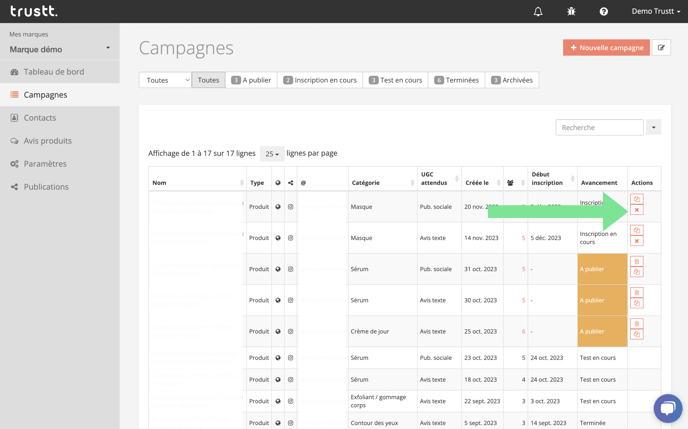Expand the search options arrow

653,127
